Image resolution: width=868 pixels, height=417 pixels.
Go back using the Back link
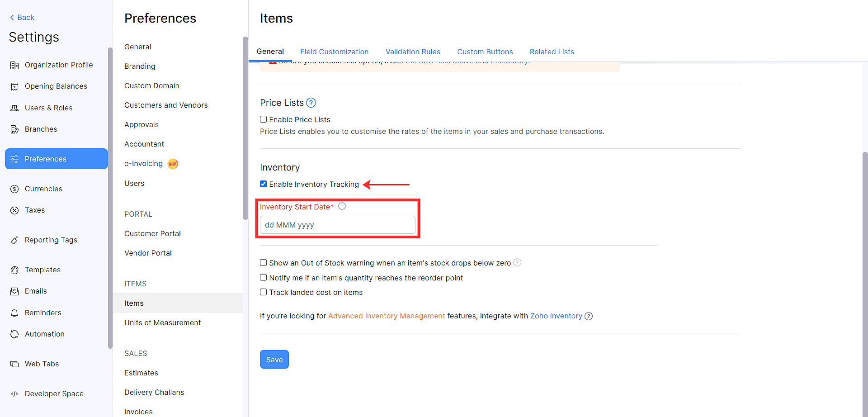coord(22,17)
